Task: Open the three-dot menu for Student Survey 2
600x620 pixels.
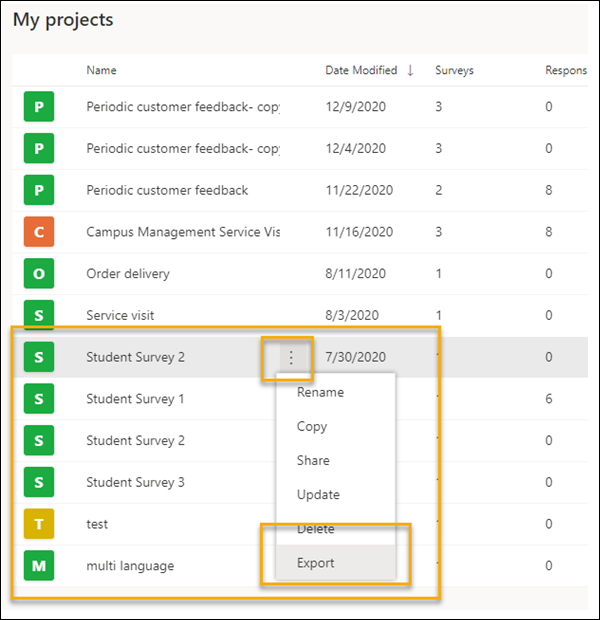Action: pos(290,357)
